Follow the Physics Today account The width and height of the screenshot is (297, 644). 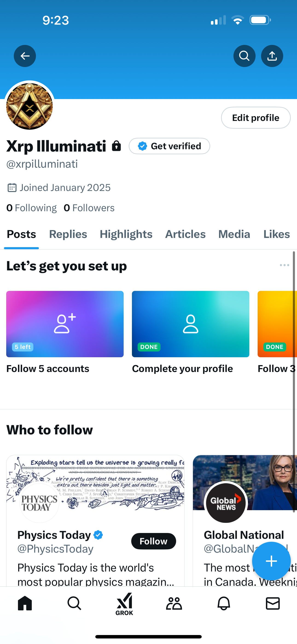pyautogui.click(x=154, y=541)
